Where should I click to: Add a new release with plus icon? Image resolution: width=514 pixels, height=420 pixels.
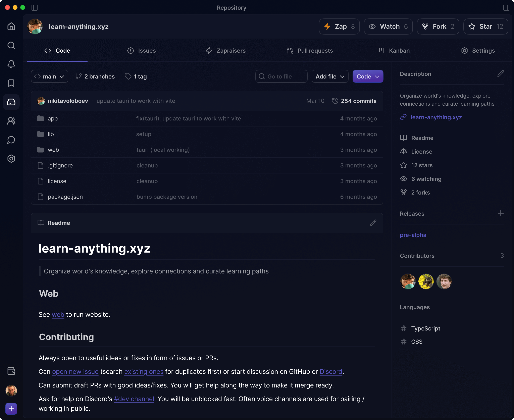click(501, 213)
